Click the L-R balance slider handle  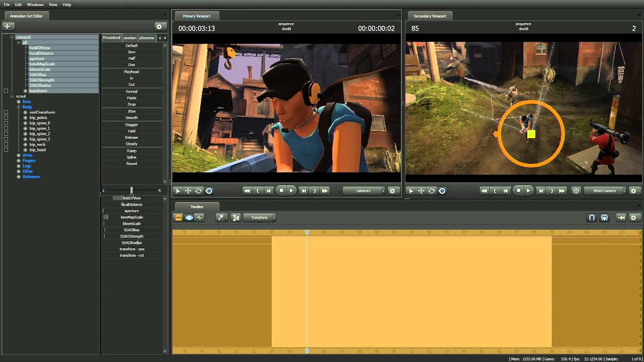(x=132, y=191)
